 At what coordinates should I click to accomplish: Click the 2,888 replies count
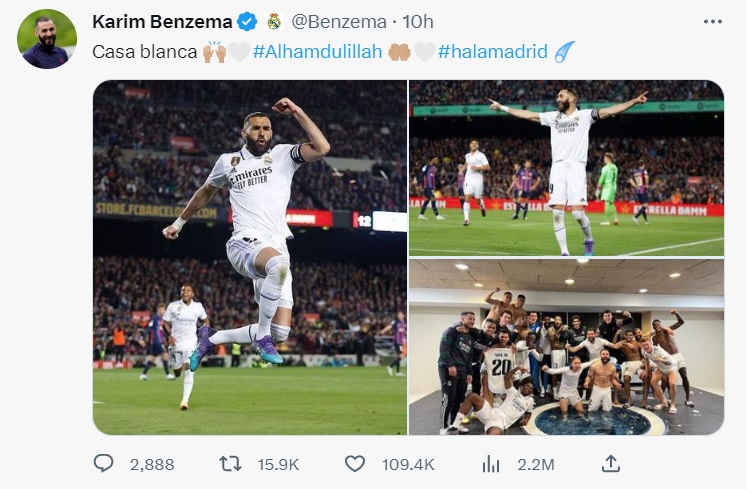tap(152, 464)
